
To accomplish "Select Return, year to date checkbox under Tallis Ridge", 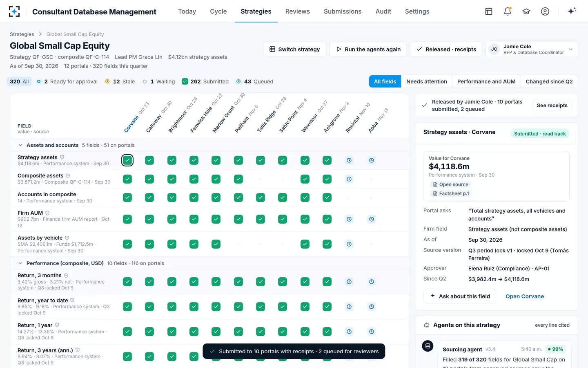I will pos(261,307).
